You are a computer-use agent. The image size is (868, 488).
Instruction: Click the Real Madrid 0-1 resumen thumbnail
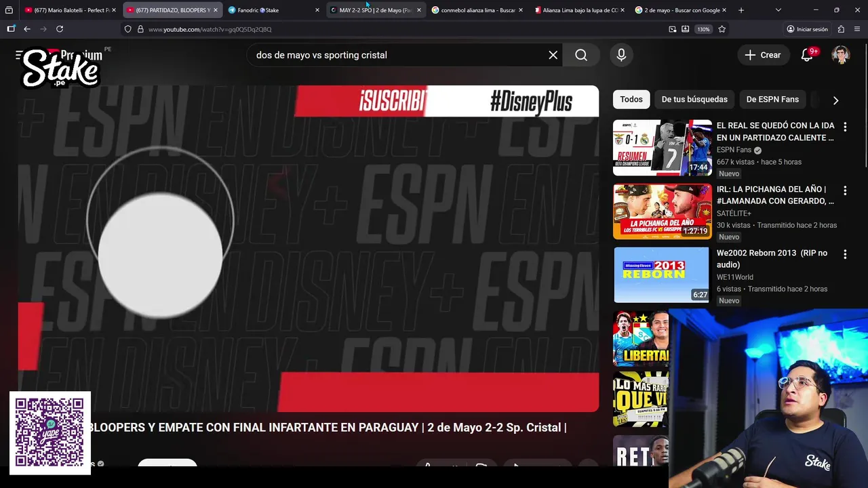pyautogui.click(x=663, y=148)
